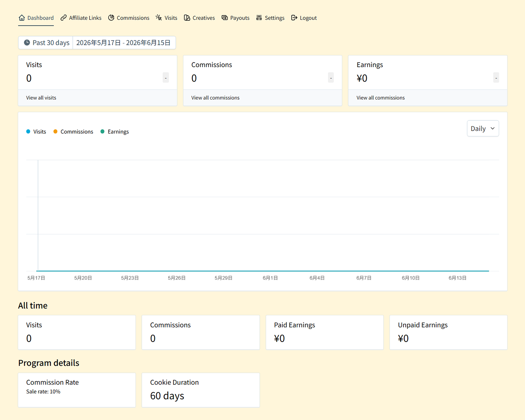
Task: Toggle the Visits series in chart legend
Action: point(36,132)
